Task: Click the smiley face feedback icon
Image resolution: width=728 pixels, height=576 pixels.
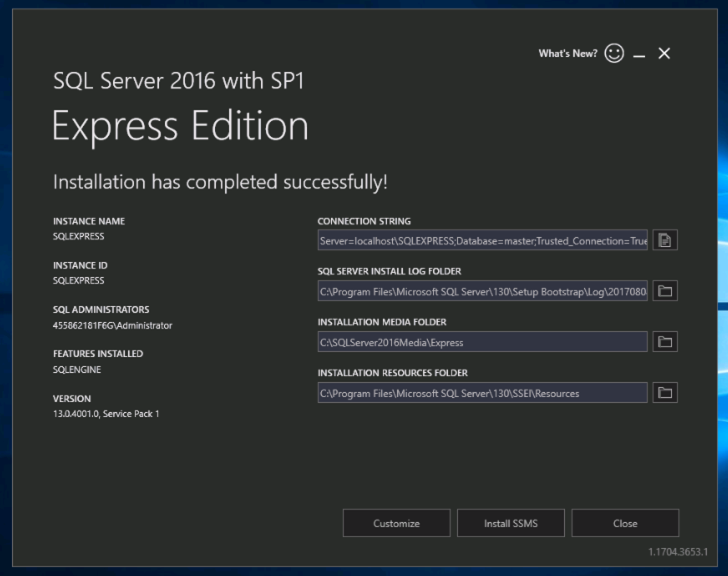Action: pyautogui.click(x=613, y=53)
